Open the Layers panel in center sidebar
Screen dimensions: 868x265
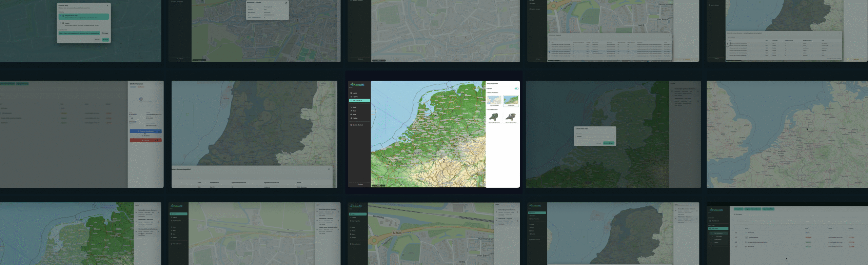pyautogui.click(x=355, y=93)
